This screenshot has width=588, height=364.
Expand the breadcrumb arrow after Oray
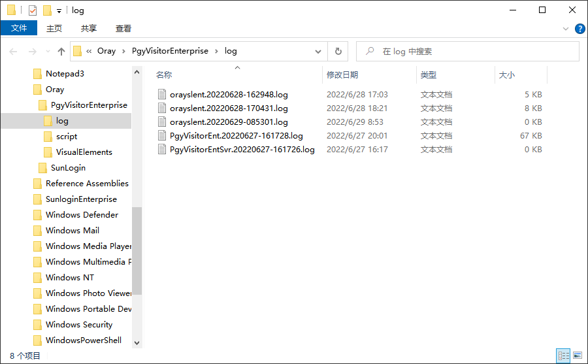(123, 52)
